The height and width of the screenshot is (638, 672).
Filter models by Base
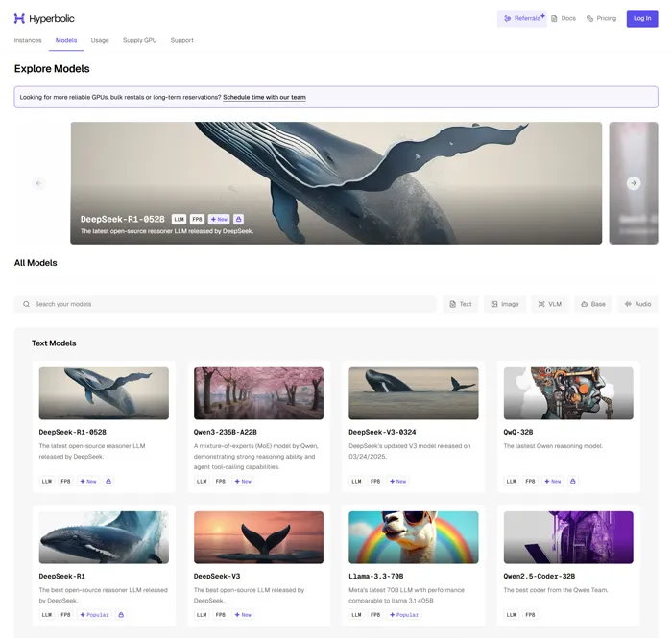coord(593,304)
